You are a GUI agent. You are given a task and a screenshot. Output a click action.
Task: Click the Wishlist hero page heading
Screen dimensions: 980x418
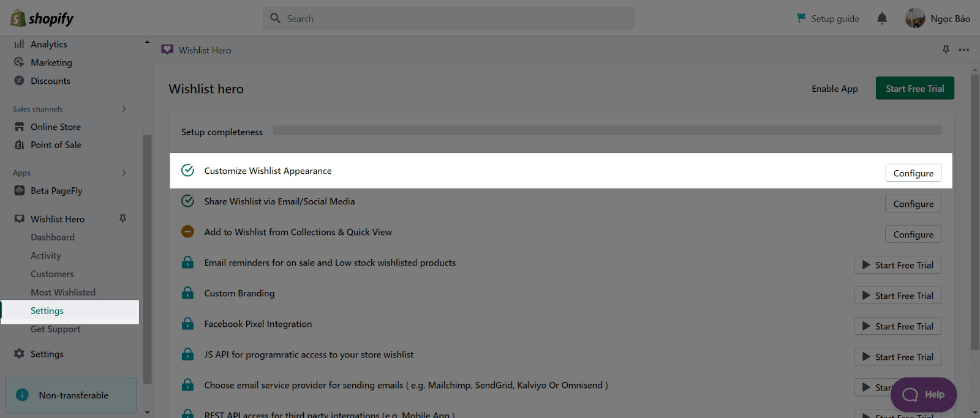206,89
